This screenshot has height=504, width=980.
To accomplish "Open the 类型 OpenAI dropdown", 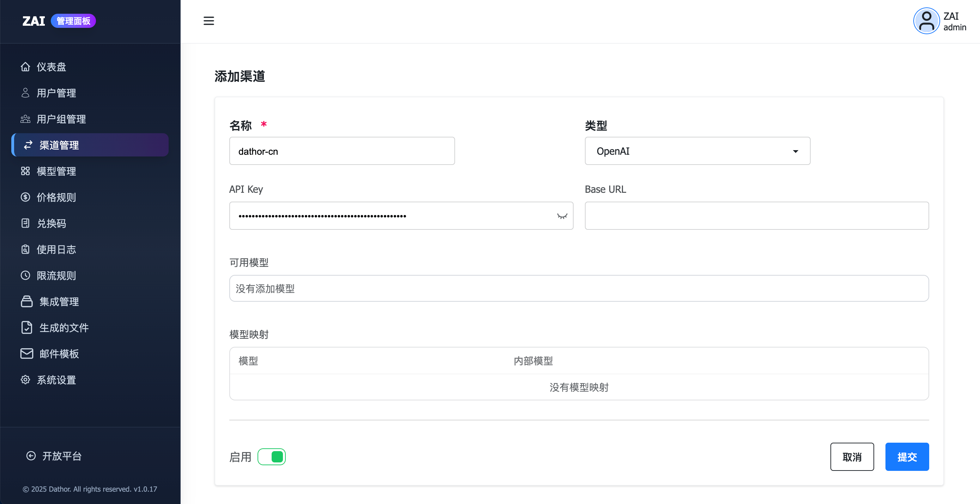I will pyautogui.click(x=697, y=151).
